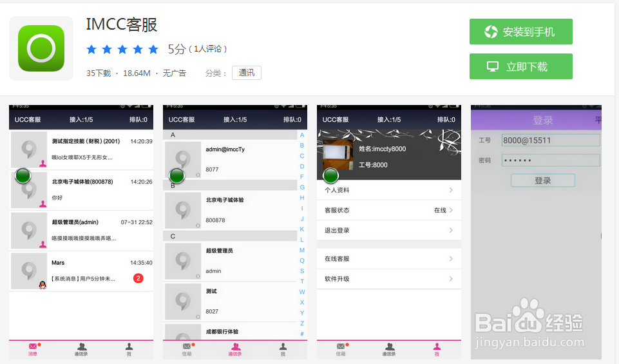Select pink 通信录 tab in second screenshot
The height and width of the screenshot is (364, 619).
coord(235,349)
